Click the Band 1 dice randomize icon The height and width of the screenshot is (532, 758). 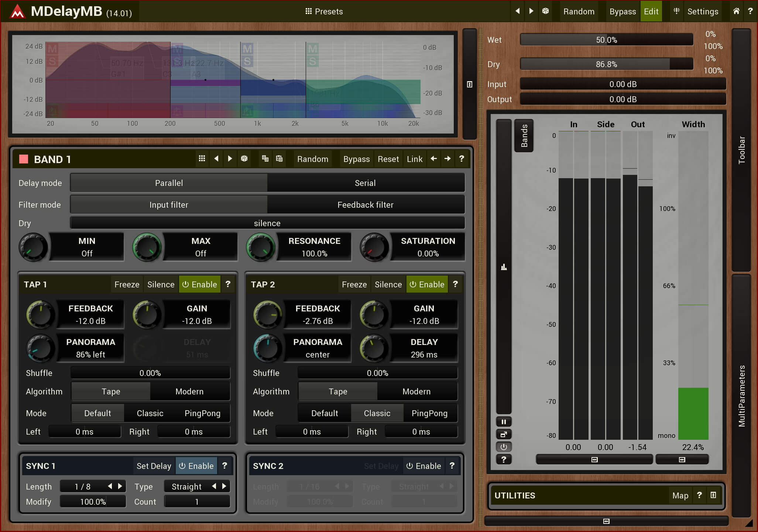point(244,159)
